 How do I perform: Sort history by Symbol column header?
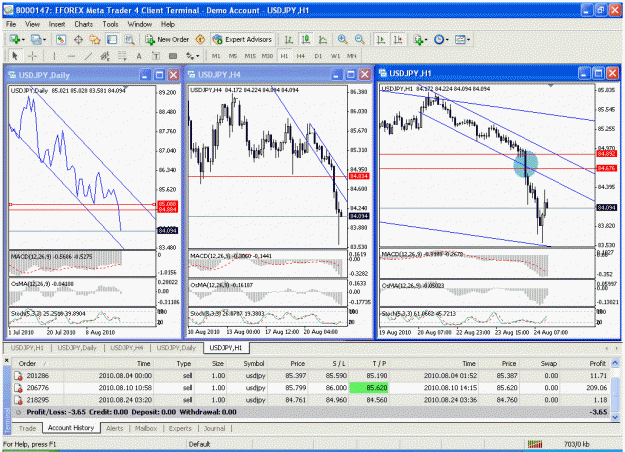click(247, 364)
